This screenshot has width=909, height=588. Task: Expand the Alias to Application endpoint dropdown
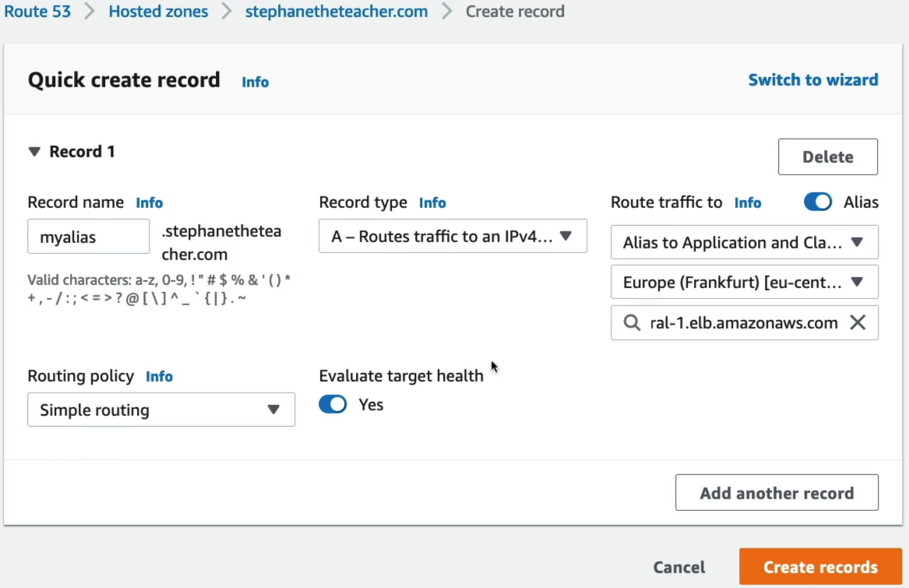click(x=745, y=242)
